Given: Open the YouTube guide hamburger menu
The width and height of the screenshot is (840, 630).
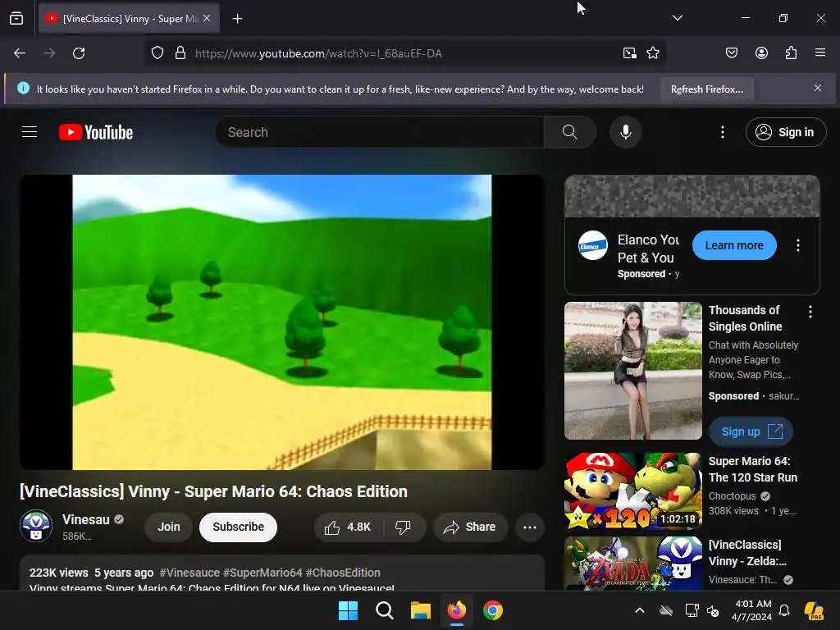Looking at the screenshot, I should (x=30, y=132).
